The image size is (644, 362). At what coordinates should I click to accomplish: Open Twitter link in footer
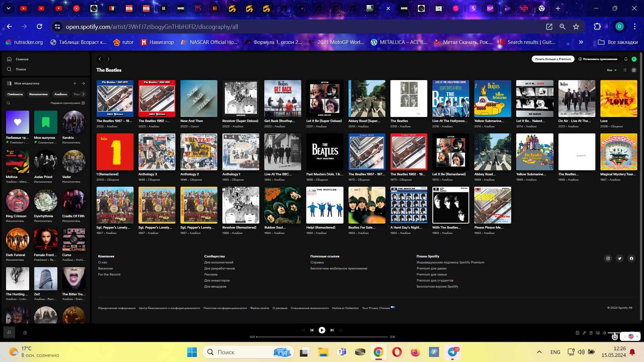(620, 258)
